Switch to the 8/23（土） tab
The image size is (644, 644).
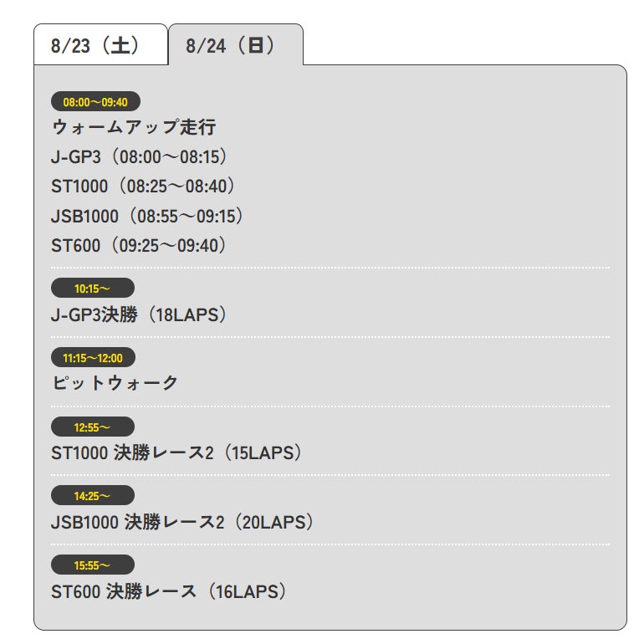100,45
